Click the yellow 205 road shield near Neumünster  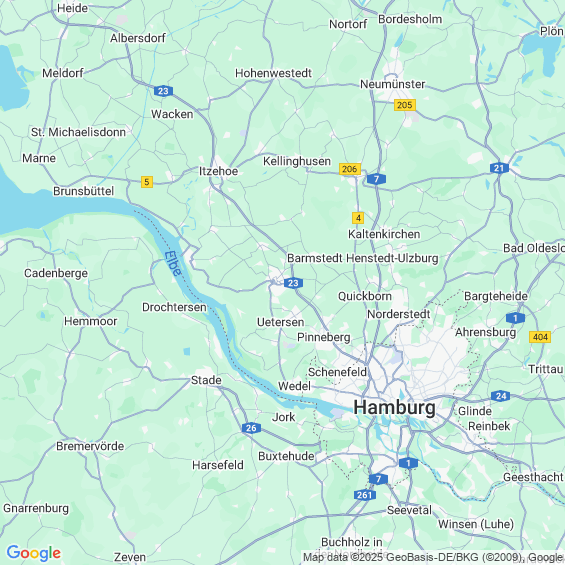pos(405,105)
